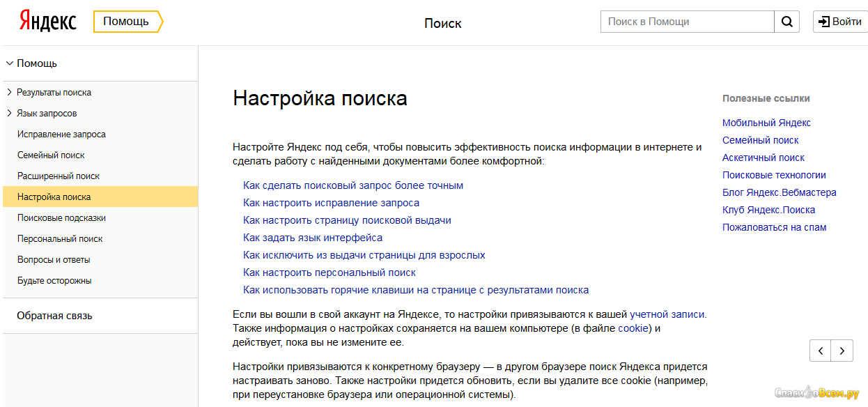Screen dimensions: 868x407
Task: Open the Yandex logo homepage
Action: (x=47, y=21)
